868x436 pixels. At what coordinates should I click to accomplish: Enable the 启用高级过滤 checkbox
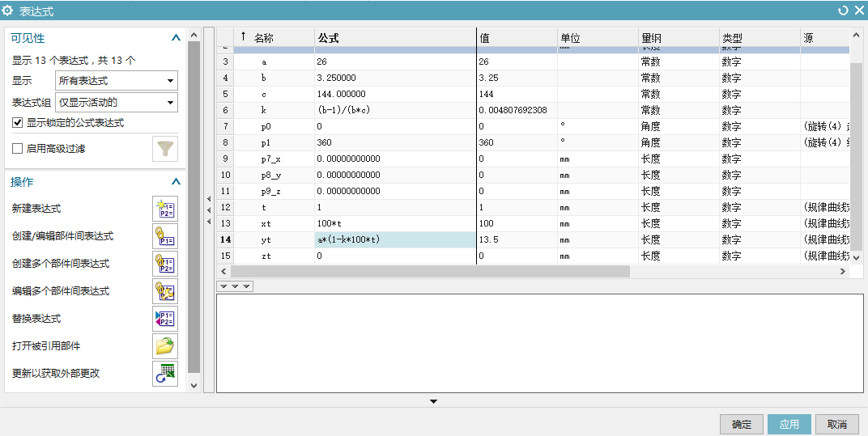click(18, 149)
